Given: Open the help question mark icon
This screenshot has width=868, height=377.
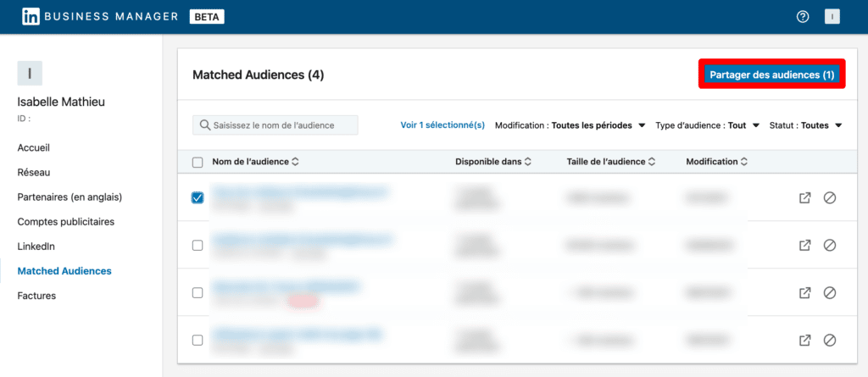Looking at the screenshot, I should [803, 17].
